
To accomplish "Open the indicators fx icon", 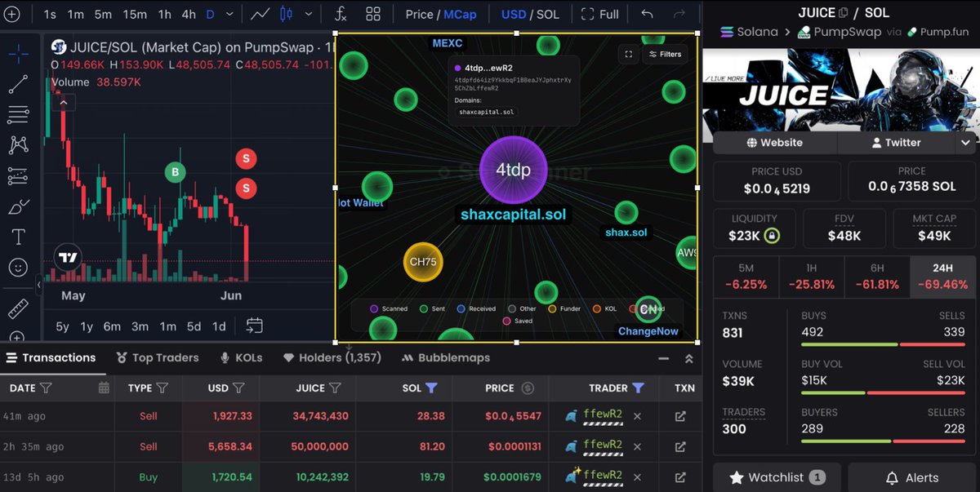I will [x=340, y=14].
